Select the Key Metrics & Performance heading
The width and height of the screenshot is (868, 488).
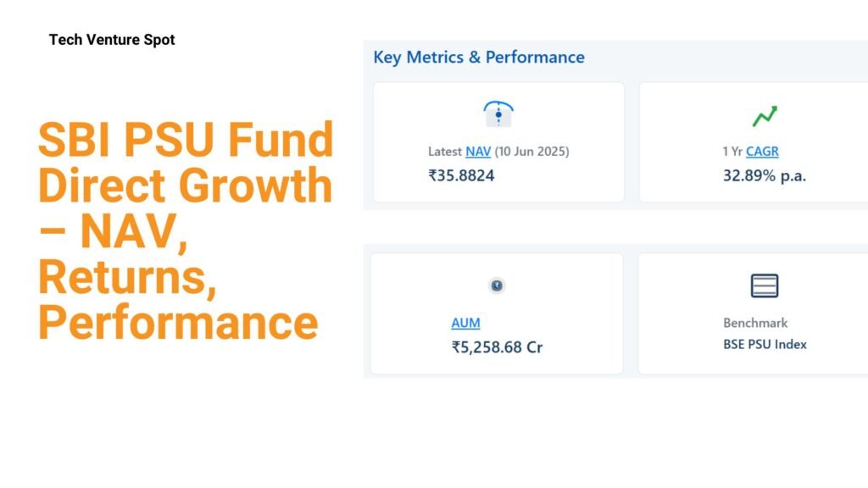pos(479,57)
